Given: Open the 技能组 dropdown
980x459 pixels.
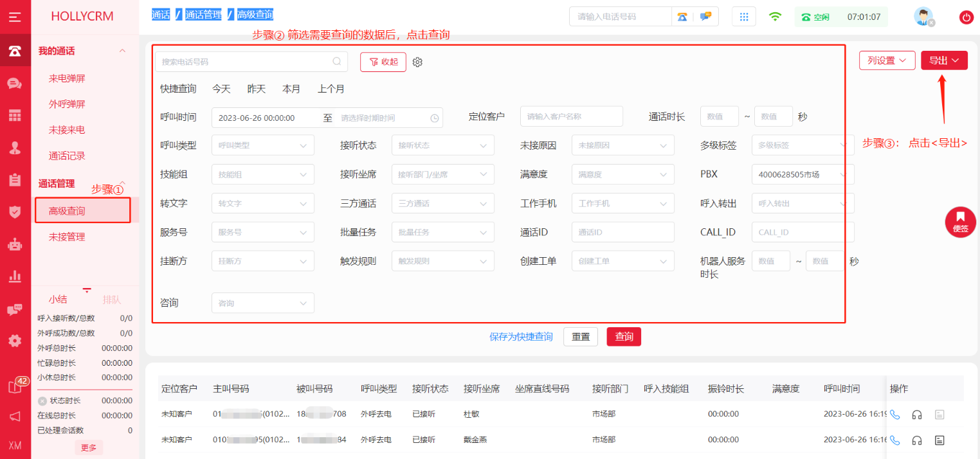Looking at the screenshot, I should [263, 174].
